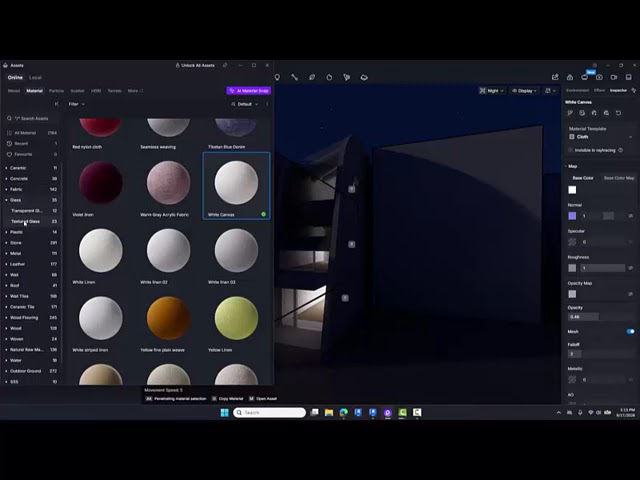Open the Night environment preset dropdown

click(491, 91)
